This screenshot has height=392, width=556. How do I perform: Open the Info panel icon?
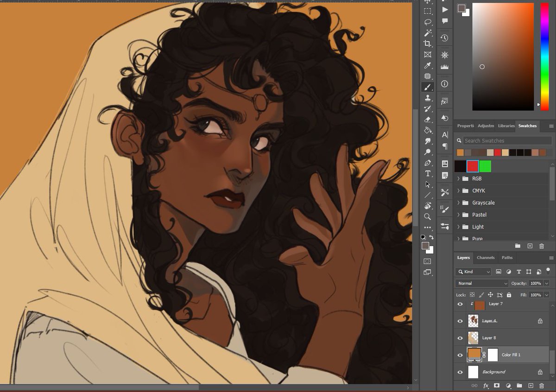tap(445, 84)
